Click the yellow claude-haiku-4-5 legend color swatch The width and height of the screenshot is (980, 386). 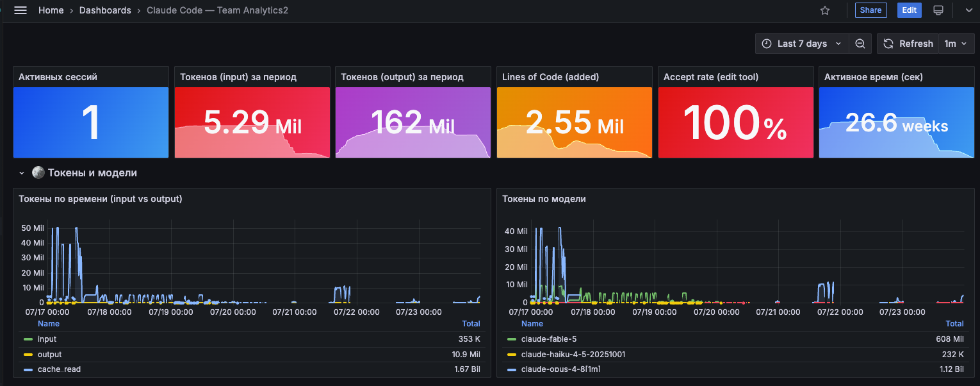point(512,355)
